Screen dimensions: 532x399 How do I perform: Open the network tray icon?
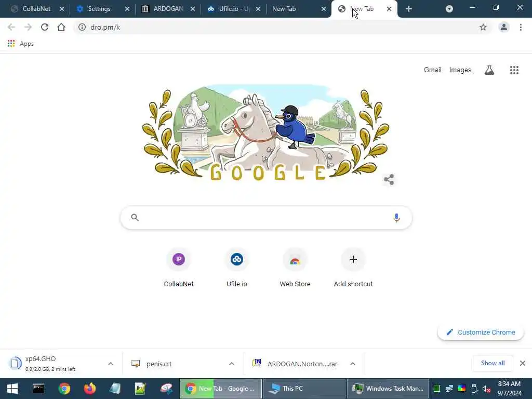449,389
